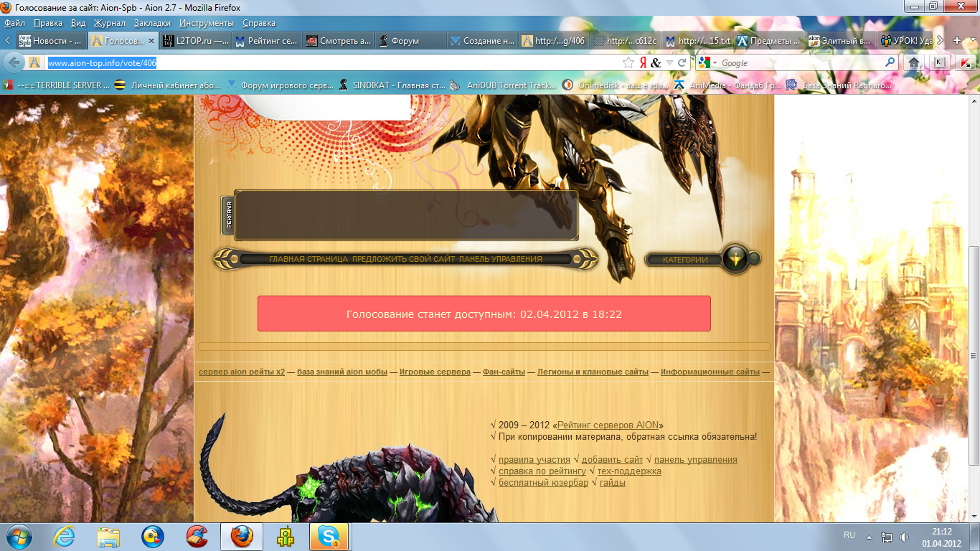Viewport: 980px width, 551px height.
Task: Open the 'Рейтинг серверов AION' footer link
Action: click(608, 425)
